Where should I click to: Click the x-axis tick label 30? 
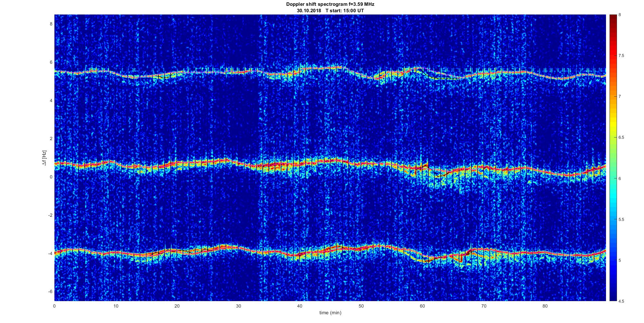click(238, 306)
